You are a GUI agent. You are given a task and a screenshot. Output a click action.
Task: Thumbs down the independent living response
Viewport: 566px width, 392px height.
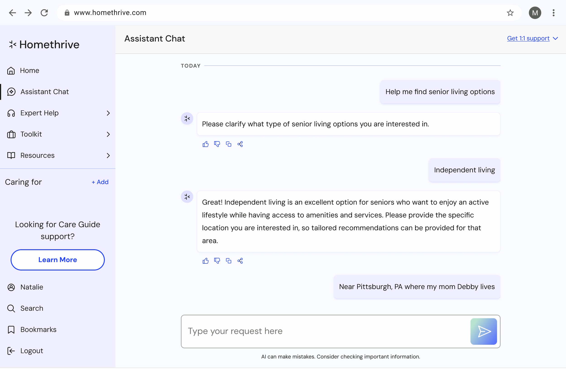(217, 261)
